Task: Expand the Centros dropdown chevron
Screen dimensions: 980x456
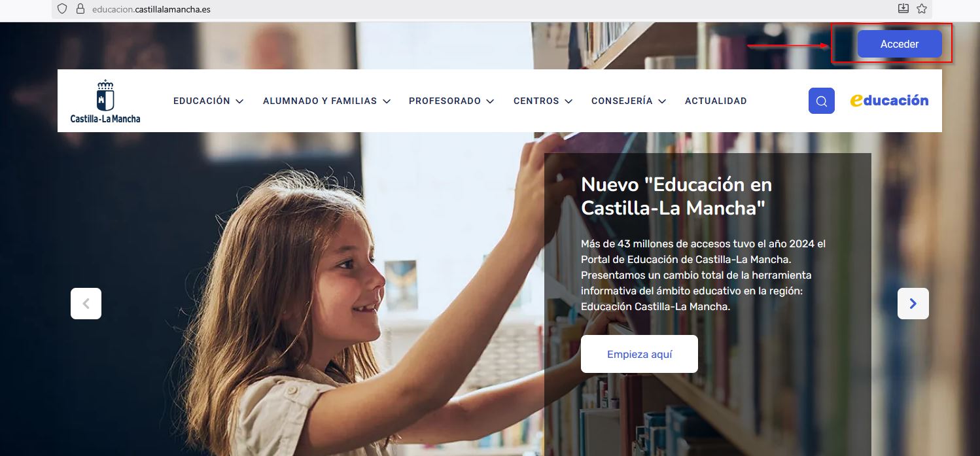Action: (x=569, y=101)
